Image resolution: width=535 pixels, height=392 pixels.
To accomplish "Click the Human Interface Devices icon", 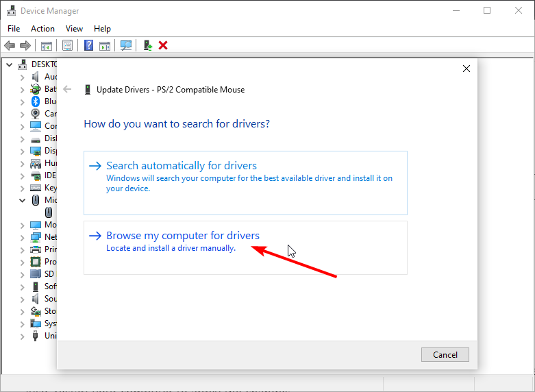I will pyautogui.click(x=36, y=164).
